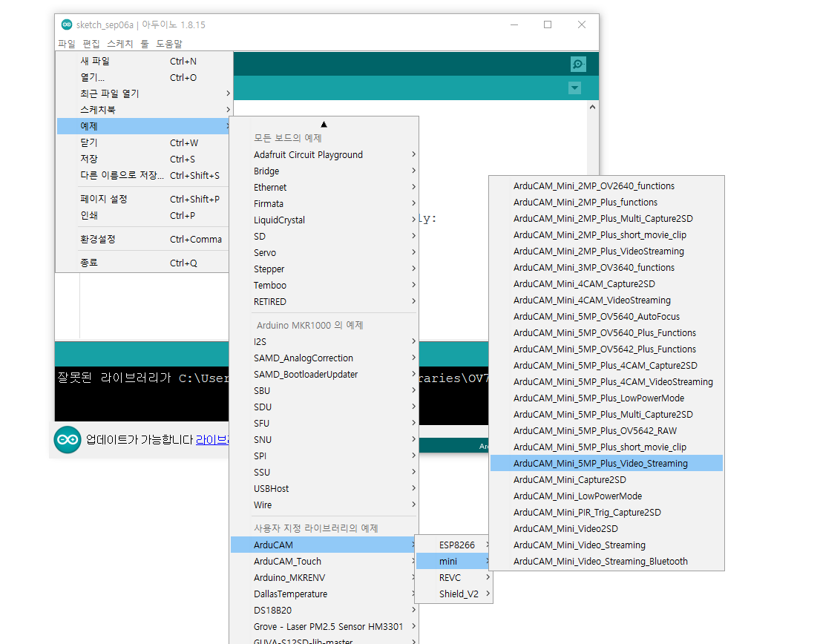This screenshot has width=820, height=644.
Task: Choose 인쇄 menu entry
Action: (143, 215)
